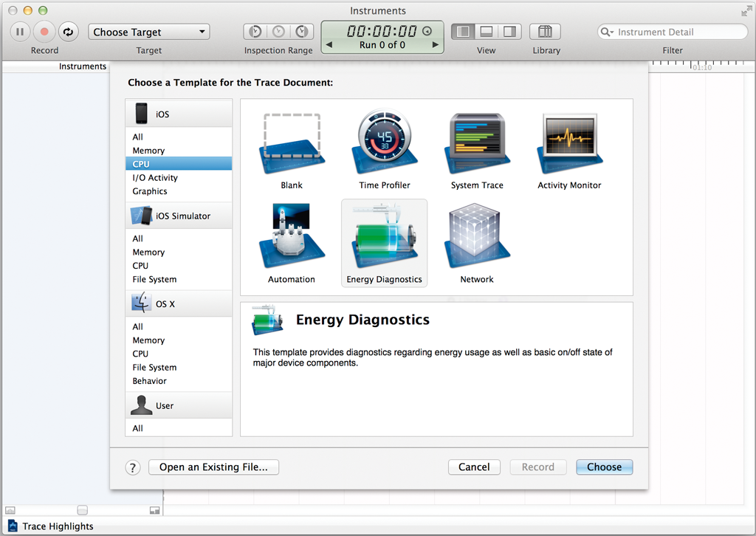
Task: Select CPU under iOS Simulator
Action: click(x=179, y=266)
